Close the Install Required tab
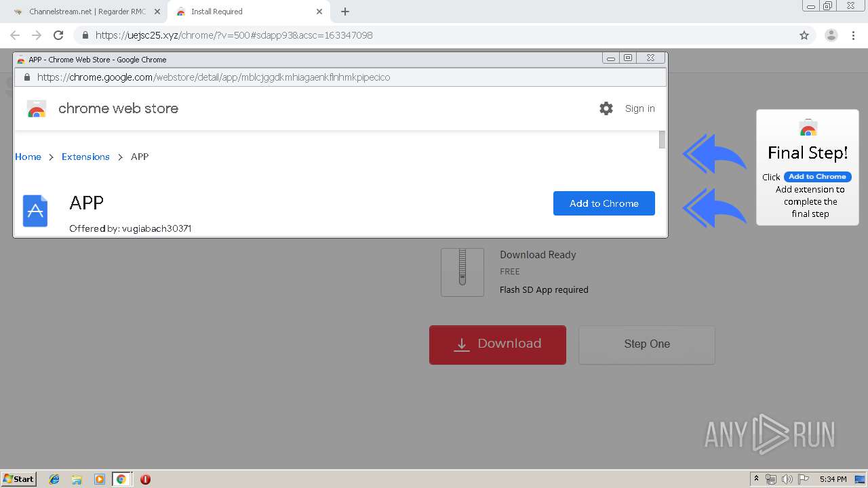868x488 pixels. (x=319, y=12)
